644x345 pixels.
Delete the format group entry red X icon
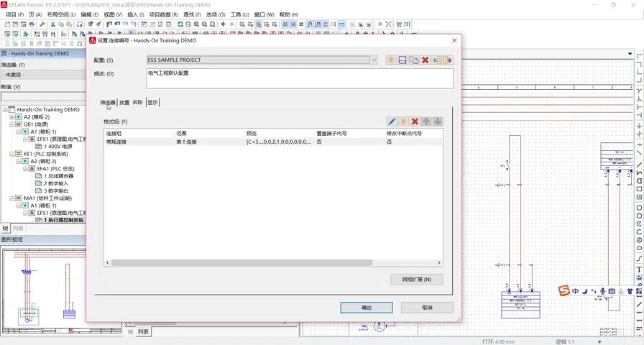tap(415, 121)
